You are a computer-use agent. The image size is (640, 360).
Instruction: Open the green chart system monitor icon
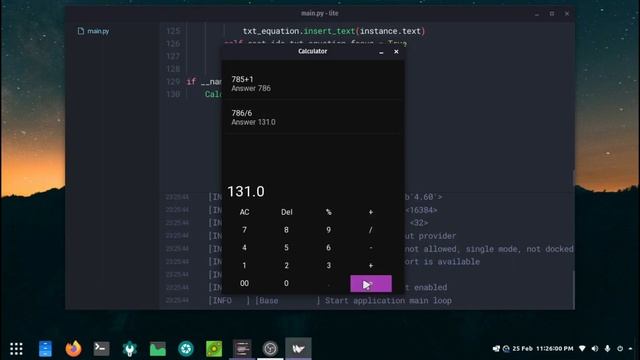(158, 349)
